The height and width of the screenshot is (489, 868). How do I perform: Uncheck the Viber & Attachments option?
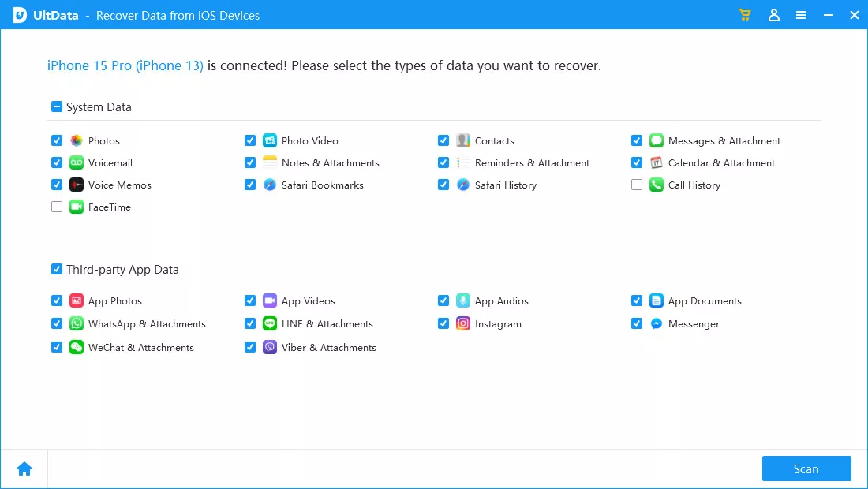click(x=250, y=347)
